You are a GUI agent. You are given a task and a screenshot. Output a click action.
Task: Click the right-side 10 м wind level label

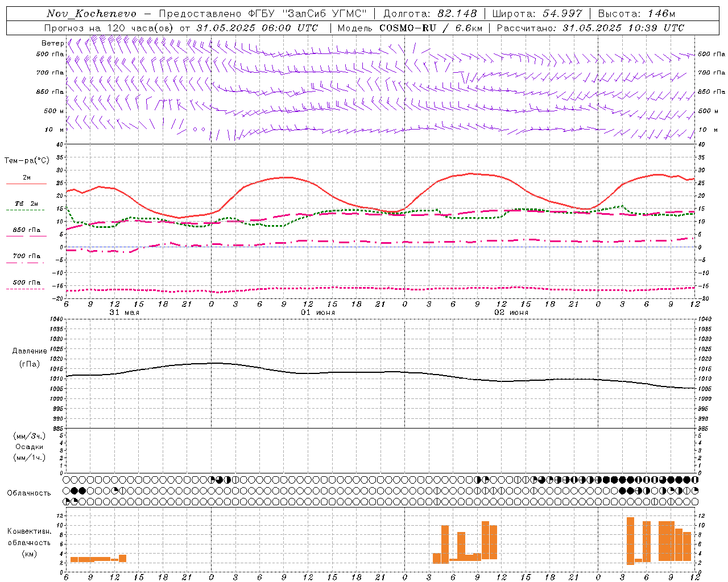pos(708,130)
